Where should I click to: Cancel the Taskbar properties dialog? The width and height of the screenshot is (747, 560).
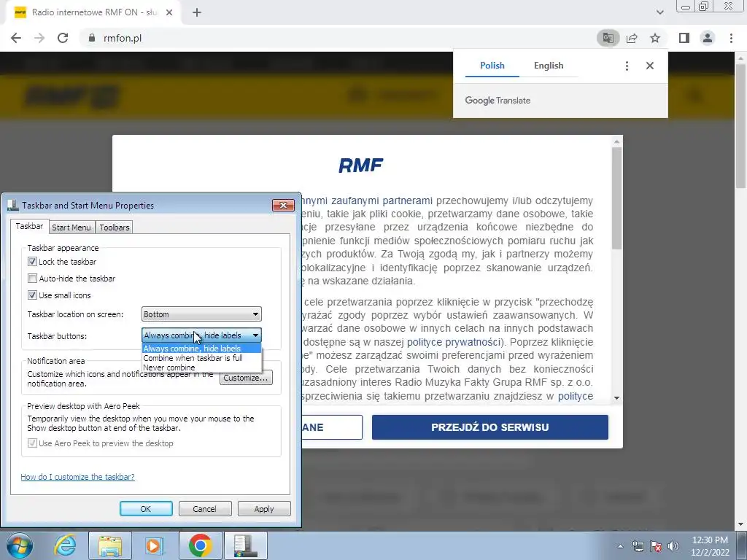coord(205,508)
